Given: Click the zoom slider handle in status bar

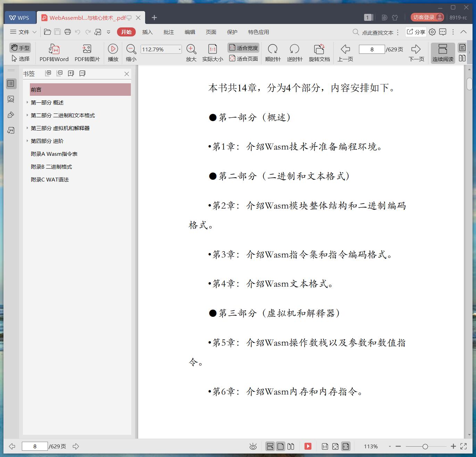Looking at the screenshot, I should click(x=425, y=447).
